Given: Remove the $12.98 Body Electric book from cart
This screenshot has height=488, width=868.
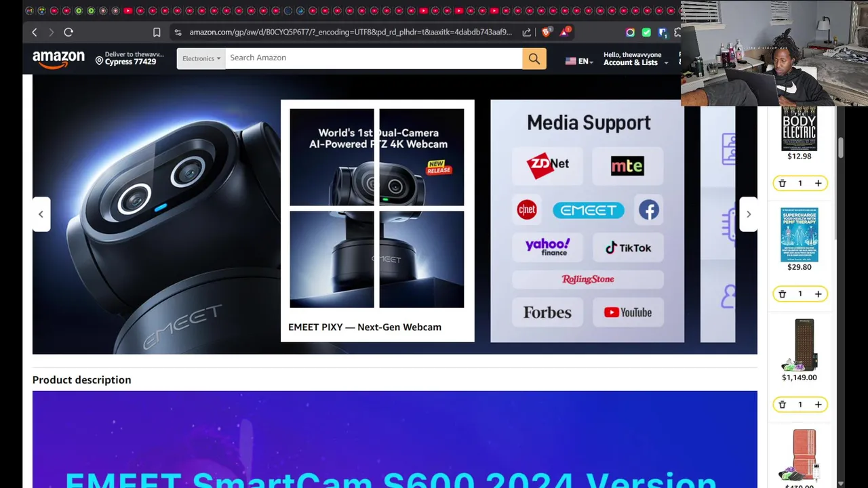Looking at the screenshot, I should 782,183.
